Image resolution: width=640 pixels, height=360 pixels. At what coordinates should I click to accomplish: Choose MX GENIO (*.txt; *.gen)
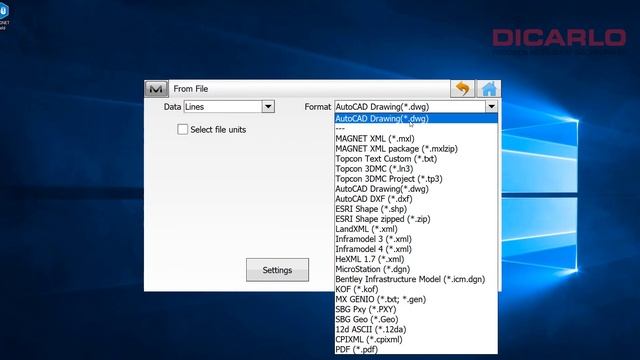coord(416,299)
